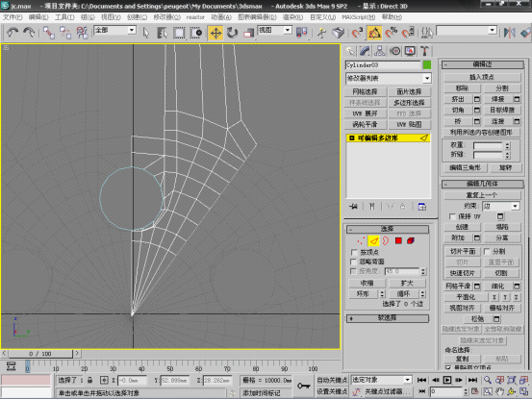532x399 pixels.
Task: Open the MAXScript menu
Action: click(358, 17)
